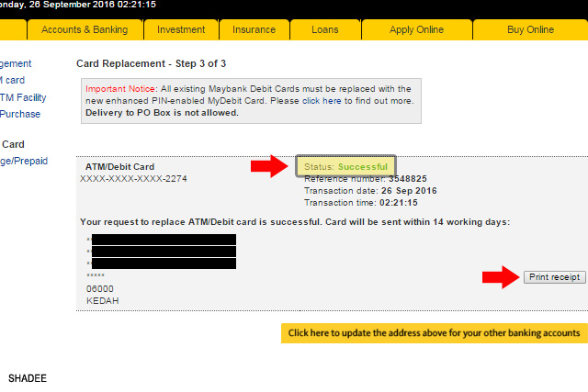This screenshot has height=392, width=588.
Task: Click the KEDAH state text
Action: point(102,301)
